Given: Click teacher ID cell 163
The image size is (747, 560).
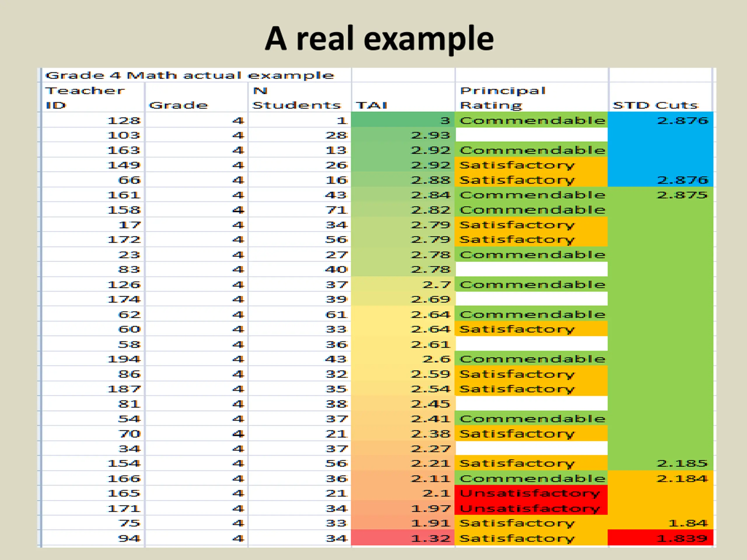Looking at the screenshot, I should (x=93, y=150).
